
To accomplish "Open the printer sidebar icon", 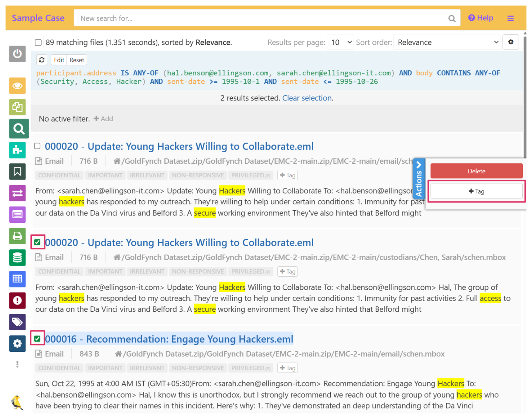I will 17,236.
